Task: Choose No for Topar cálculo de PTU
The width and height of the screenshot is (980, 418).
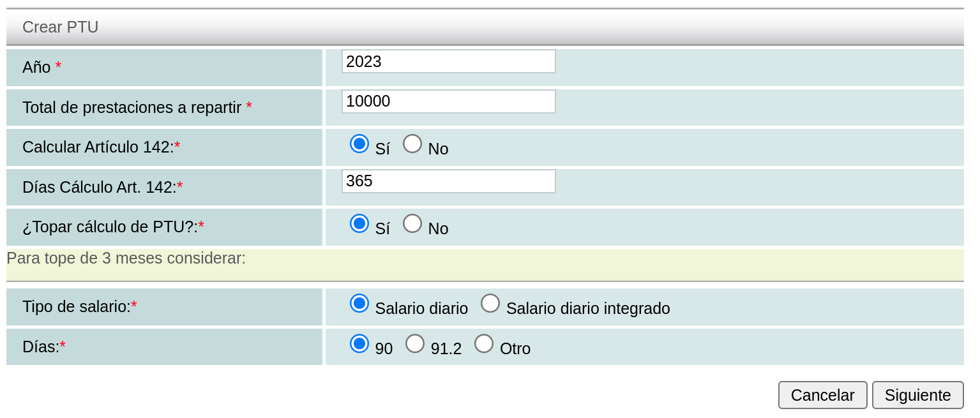Action: pos(412,223)
